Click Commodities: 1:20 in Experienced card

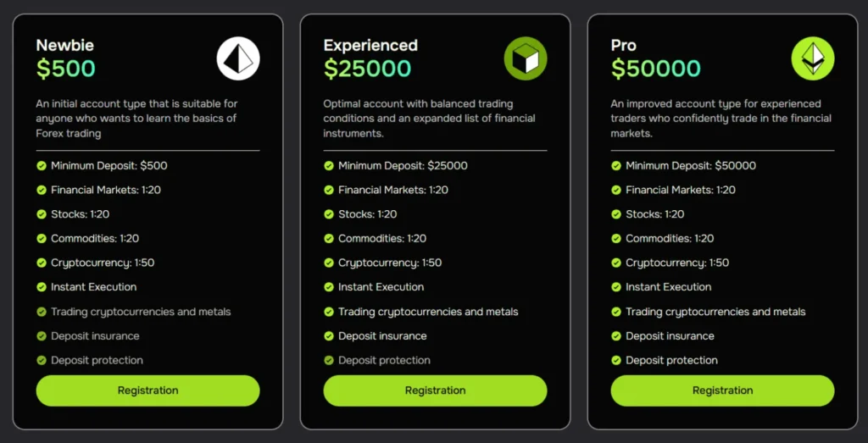[381, 239]
